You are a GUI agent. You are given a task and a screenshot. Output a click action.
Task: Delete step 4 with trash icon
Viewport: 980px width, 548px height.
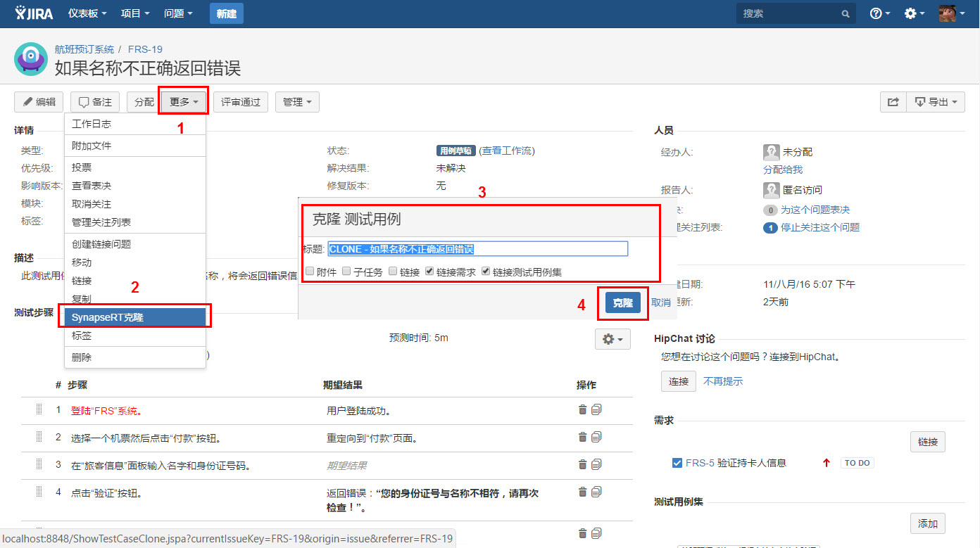pyautogui.click(x=582, y=491)
